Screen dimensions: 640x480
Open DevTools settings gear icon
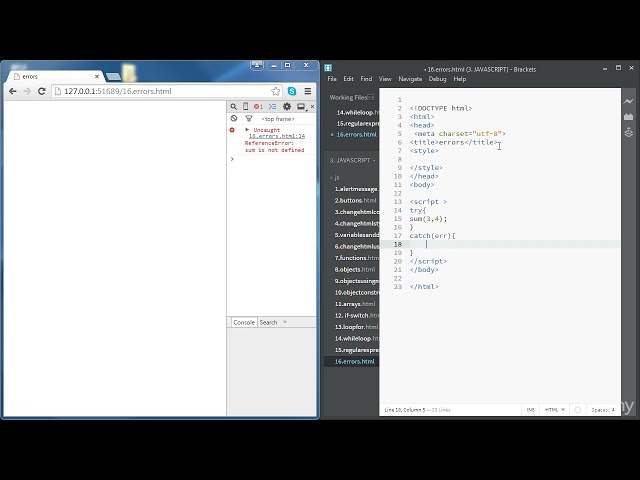[287, 107]
